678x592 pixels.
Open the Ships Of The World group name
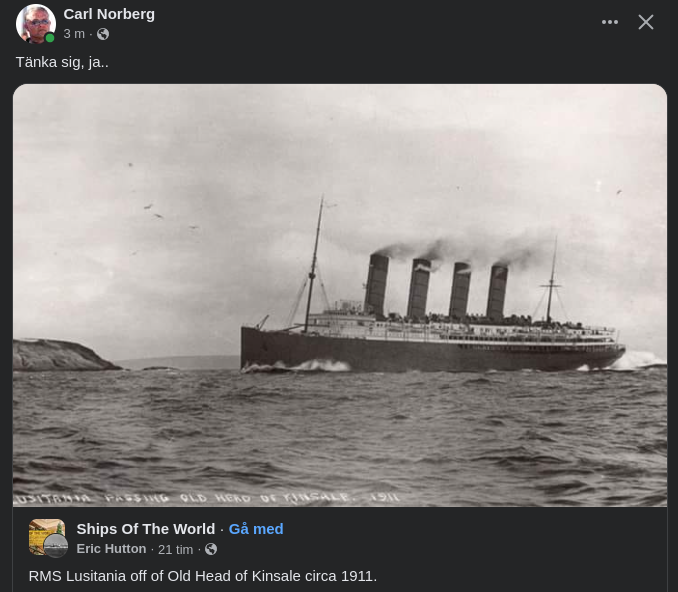point(146,529)
